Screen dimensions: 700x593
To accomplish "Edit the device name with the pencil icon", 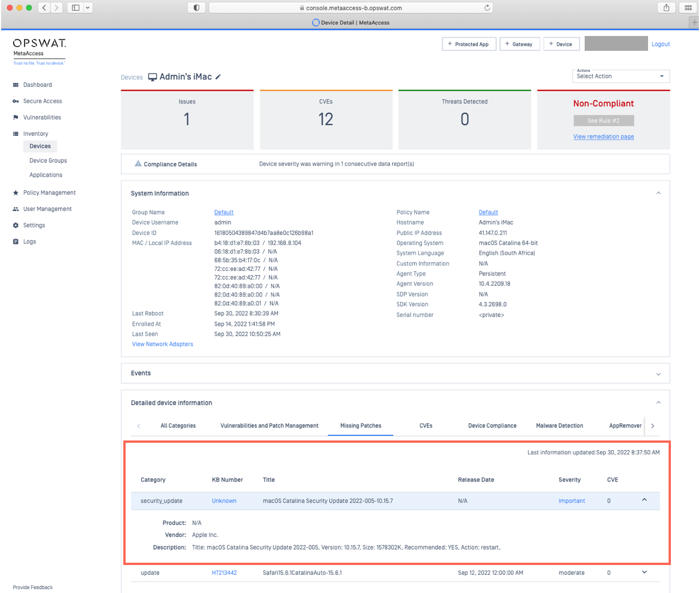I will tap(218, 77).
